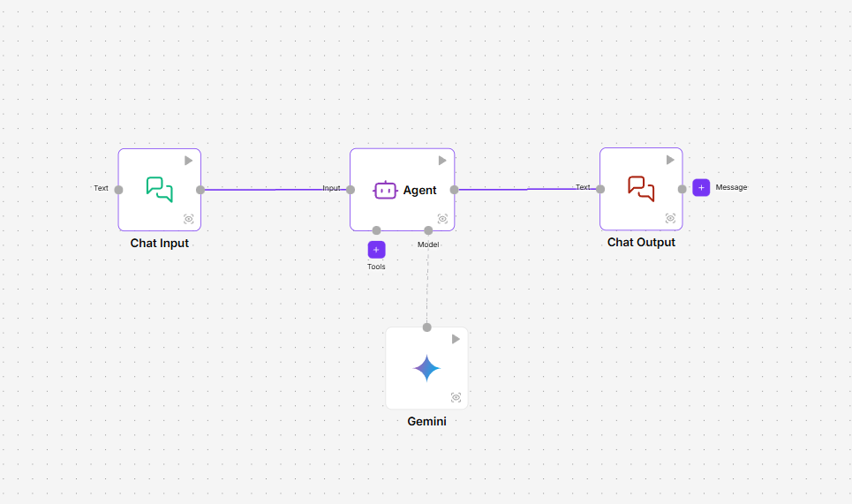Run the Chat Input node play icon
Image resolution: width=852 pixels, height=504 pixels.
tap(188, 161)
